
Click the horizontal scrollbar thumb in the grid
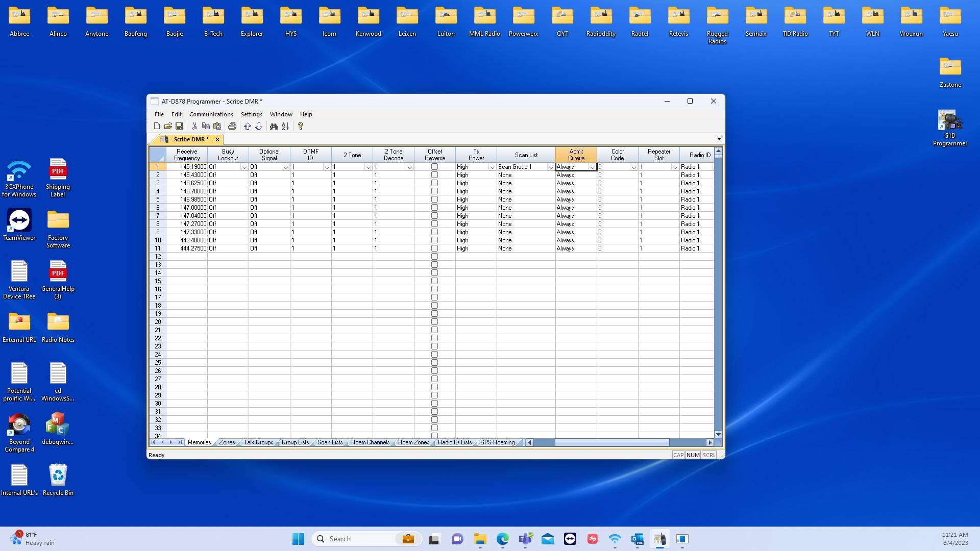click(612, 442)
